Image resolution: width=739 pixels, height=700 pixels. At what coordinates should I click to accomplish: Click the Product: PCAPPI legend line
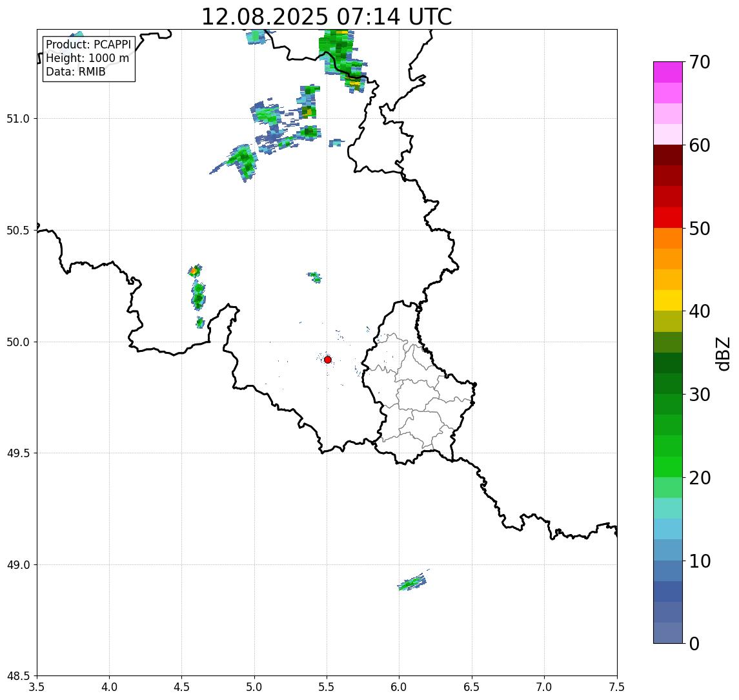click(x=88, y=45)
